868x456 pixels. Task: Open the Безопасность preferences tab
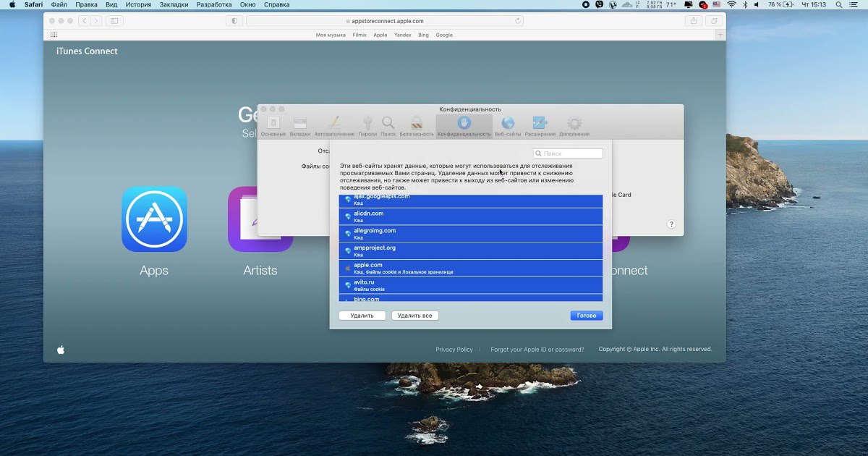click(417, 127)
